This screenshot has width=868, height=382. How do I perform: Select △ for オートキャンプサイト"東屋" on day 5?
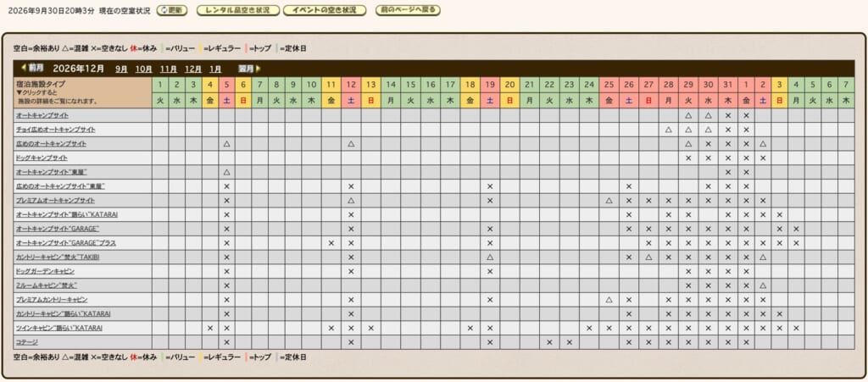click(226, 172)
